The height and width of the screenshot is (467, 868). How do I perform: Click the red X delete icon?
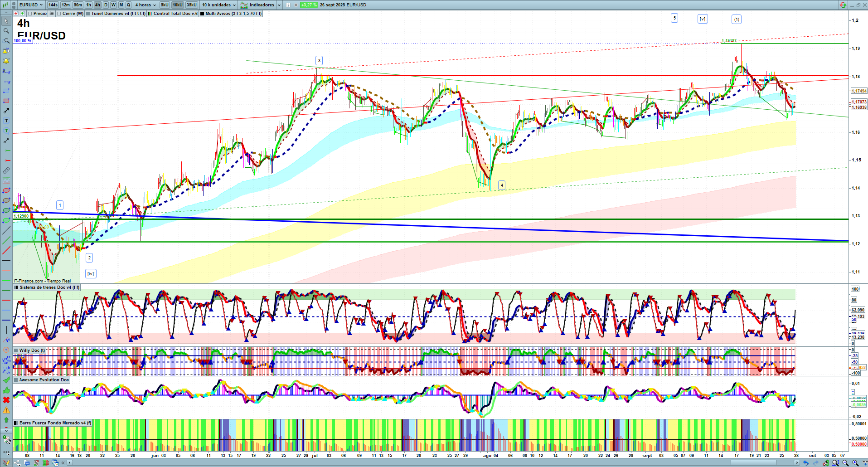tap(6, 400)
